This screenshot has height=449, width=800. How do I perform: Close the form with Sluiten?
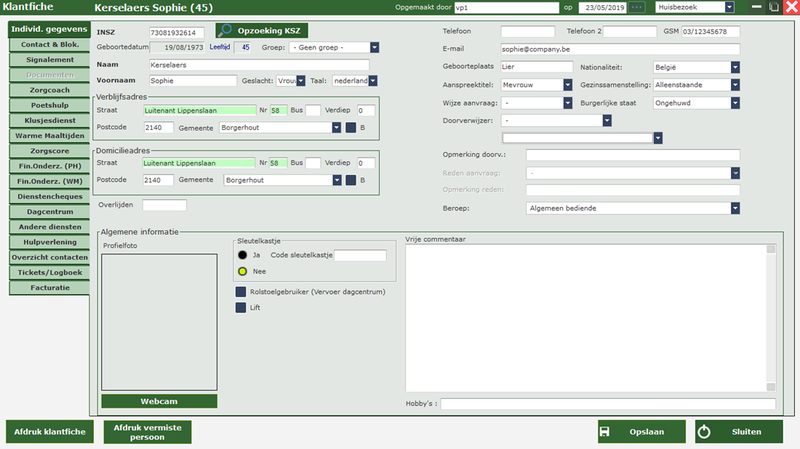coord(739,432)
